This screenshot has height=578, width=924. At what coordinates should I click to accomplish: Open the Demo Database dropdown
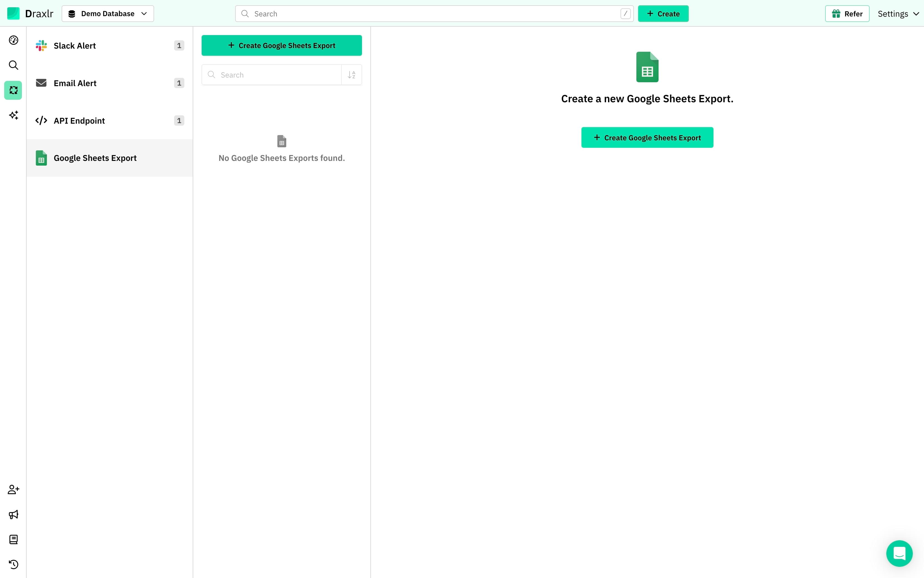pos(108,14)
